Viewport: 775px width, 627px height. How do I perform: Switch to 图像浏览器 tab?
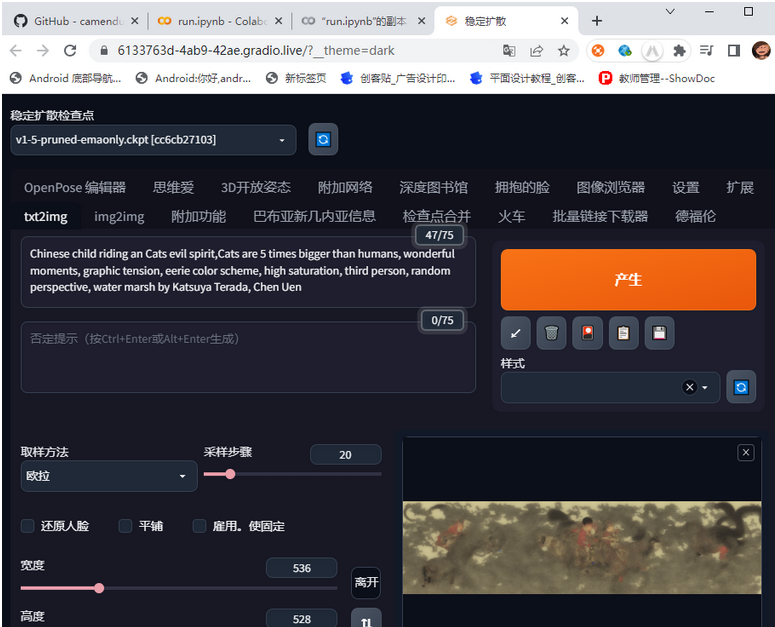tap(610, 187)
